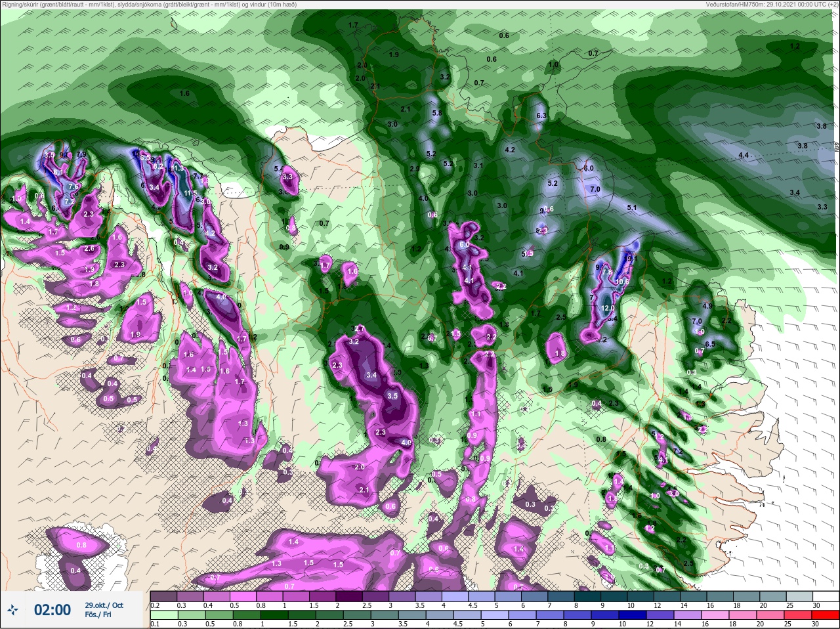Click the 'Rigning/skúrir' map title text
The image size is (840, 629).
pos(24,4)
